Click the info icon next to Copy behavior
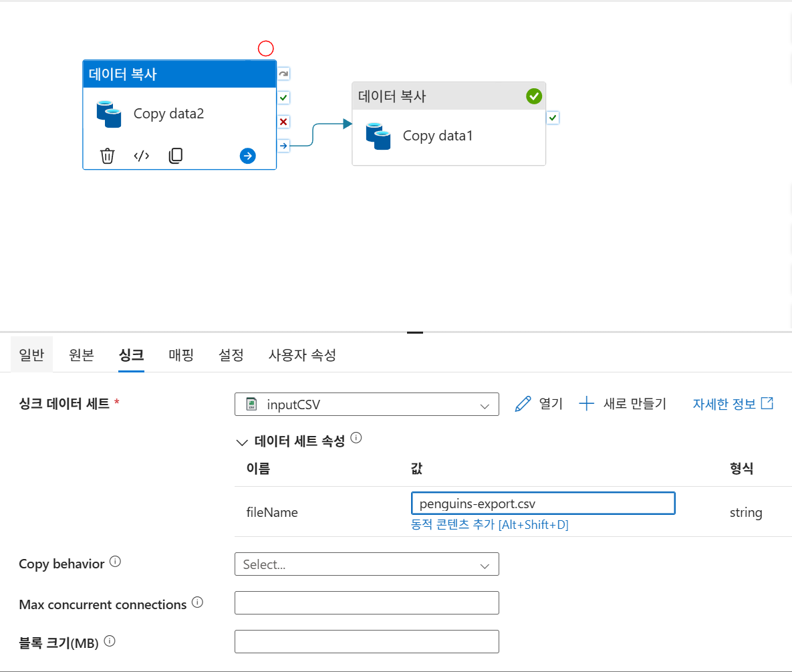The height and width of the screenshot is (672, 792). tap(115, 562)
